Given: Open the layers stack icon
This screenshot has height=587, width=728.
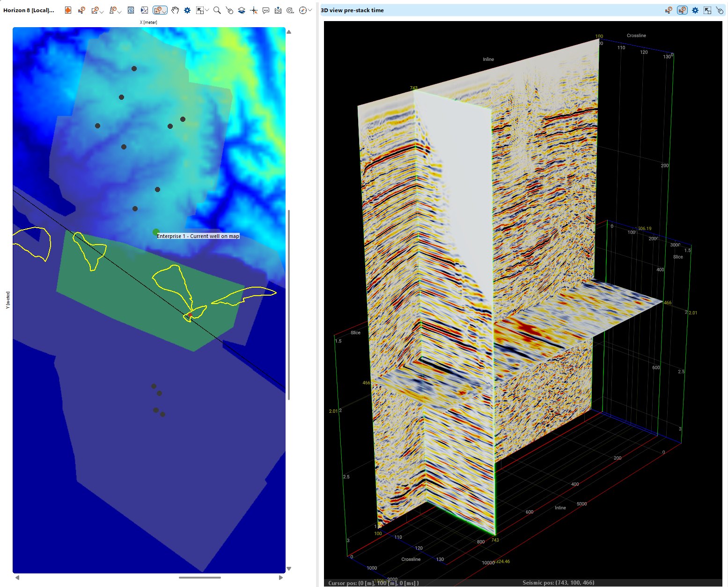Looking at the screenshot, I should tap(242, 10).
